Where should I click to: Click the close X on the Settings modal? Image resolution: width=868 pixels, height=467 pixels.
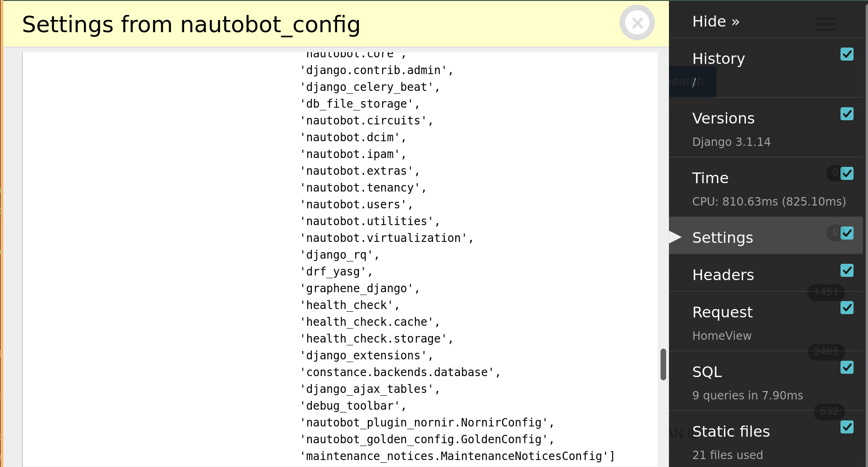[x=637, y=22]
